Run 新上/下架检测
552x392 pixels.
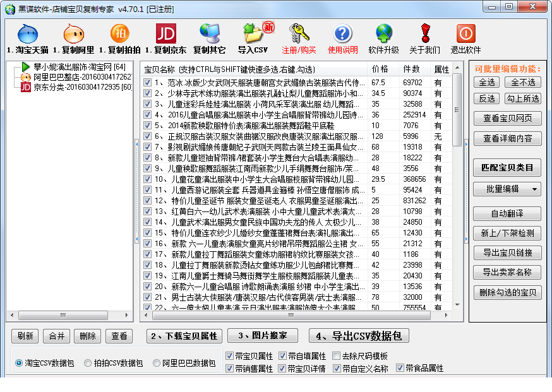click(507, 233)
